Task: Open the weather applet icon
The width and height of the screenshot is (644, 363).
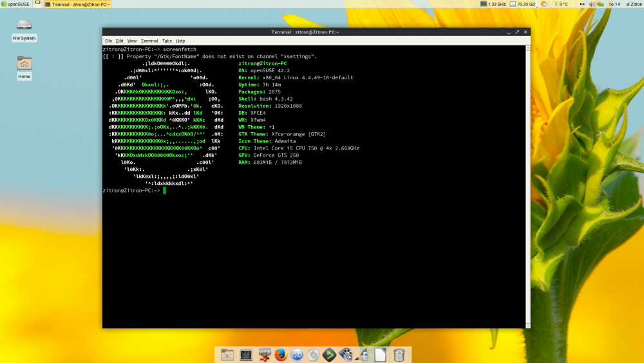Action: tap(544, 4)
